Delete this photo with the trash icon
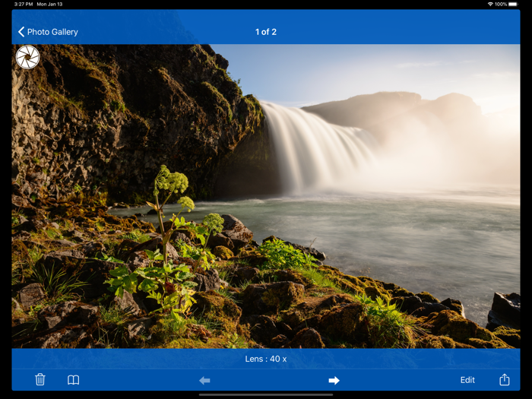The width and height of the screenshot is (532, 399). [40, 379]
